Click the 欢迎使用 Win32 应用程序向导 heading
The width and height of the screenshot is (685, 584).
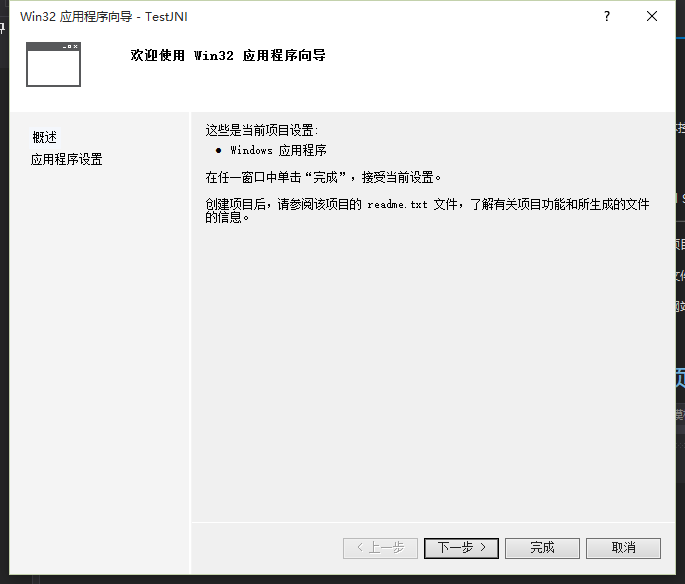(228, 55)
